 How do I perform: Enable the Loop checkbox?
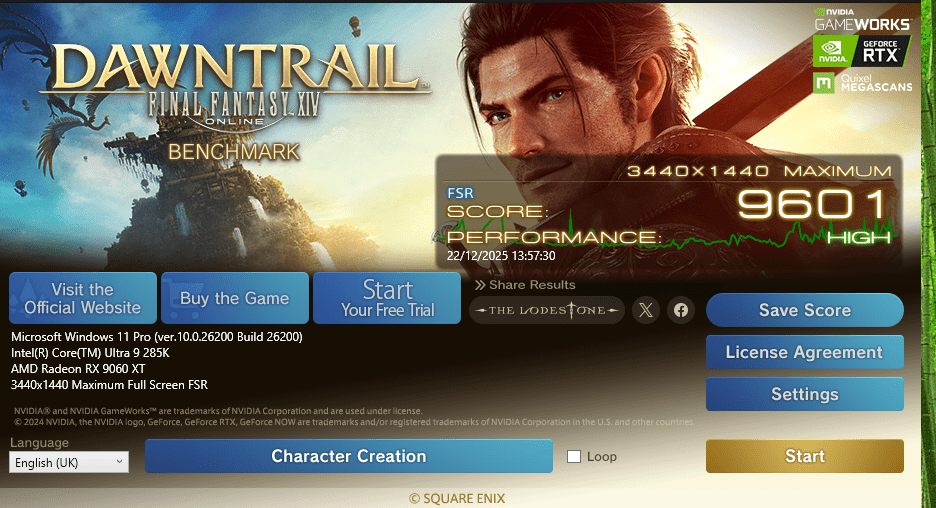click(574, 457)
